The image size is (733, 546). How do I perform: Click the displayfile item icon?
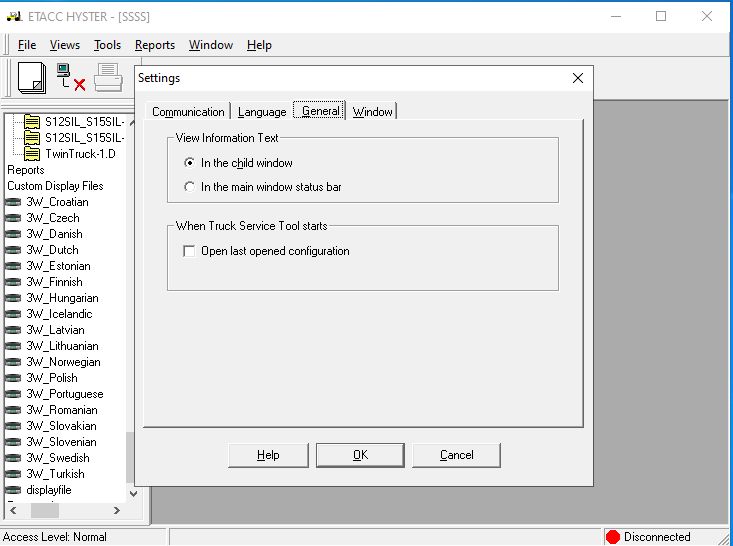point(13,490)
